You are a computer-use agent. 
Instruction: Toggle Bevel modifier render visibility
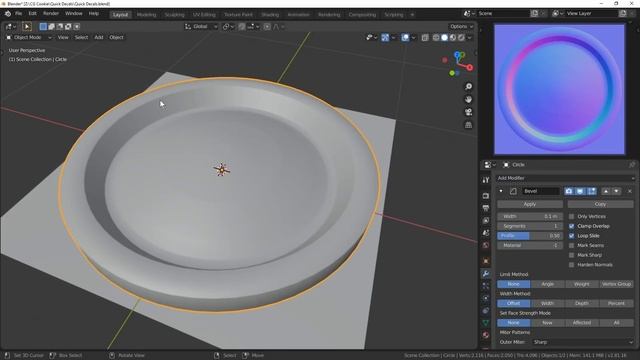click(x=569, y=191)
